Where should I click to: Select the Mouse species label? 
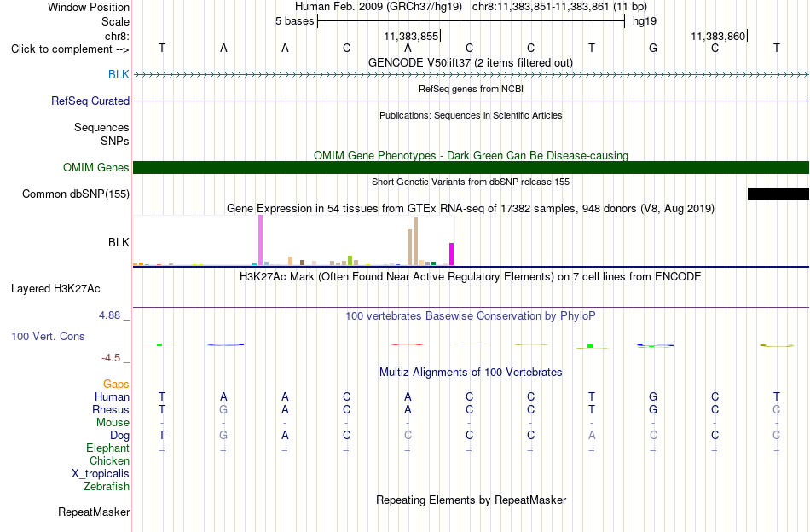click(113, 423)
